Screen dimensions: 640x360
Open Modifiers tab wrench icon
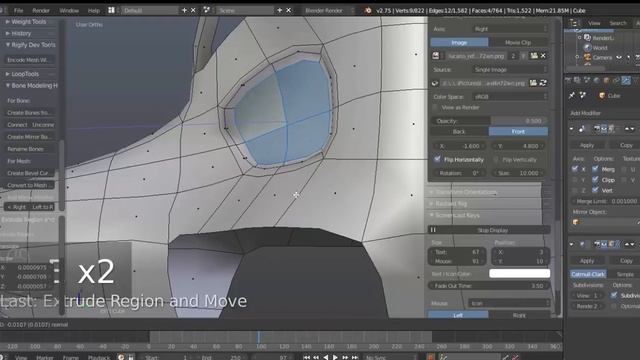coord(626,80)
